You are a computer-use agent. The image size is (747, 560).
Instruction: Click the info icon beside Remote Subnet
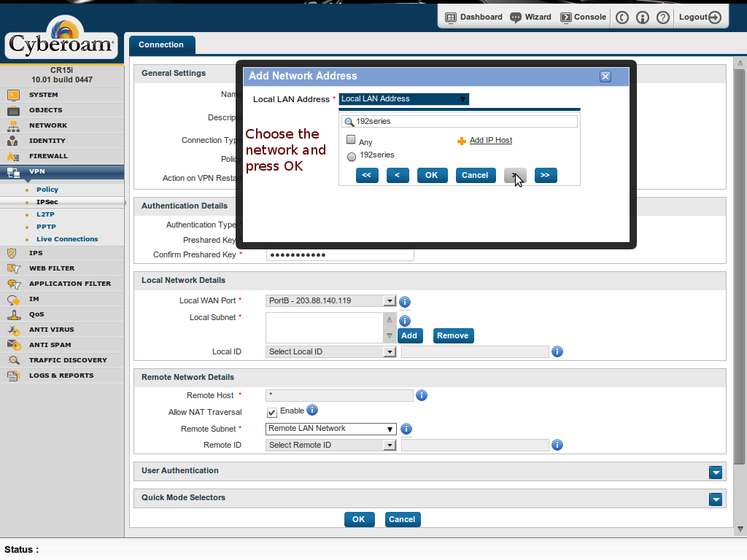click(x=406, y=429)
